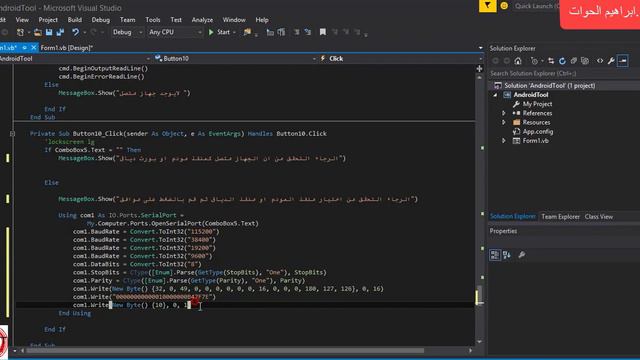Open the Test menu
This screenshot has width=640, height=360.
[x=176, y=20]
